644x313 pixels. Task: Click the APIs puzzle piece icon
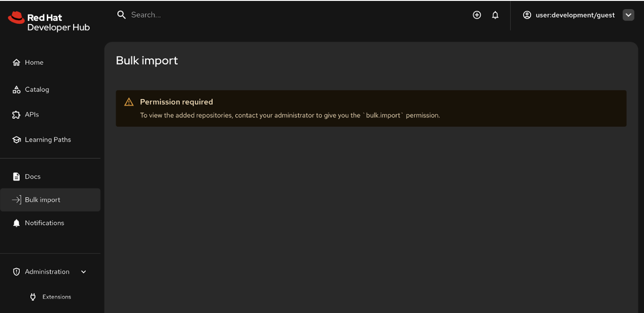[17, 115]
